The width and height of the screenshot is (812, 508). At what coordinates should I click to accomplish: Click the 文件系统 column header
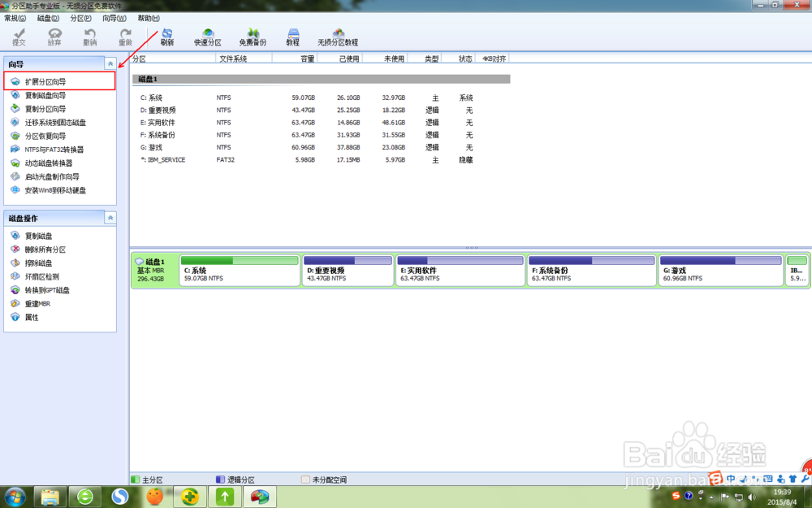click(244, 59)
